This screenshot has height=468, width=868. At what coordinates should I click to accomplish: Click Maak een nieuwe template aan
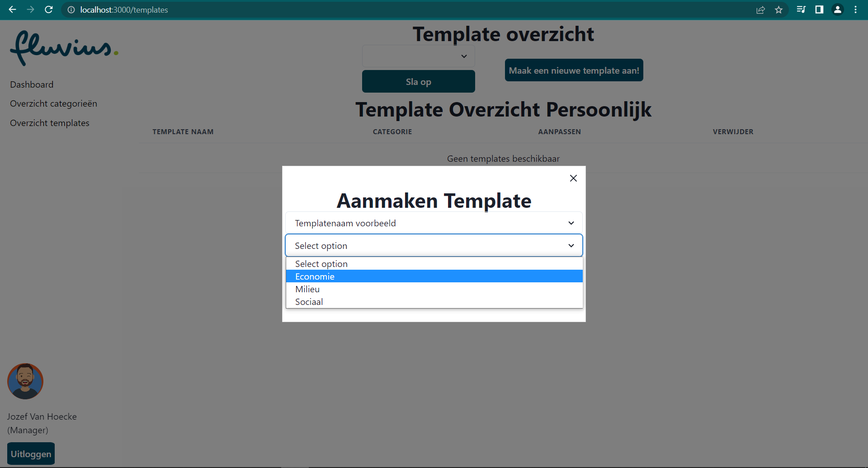pyautogui.click(x=574, y=70)
